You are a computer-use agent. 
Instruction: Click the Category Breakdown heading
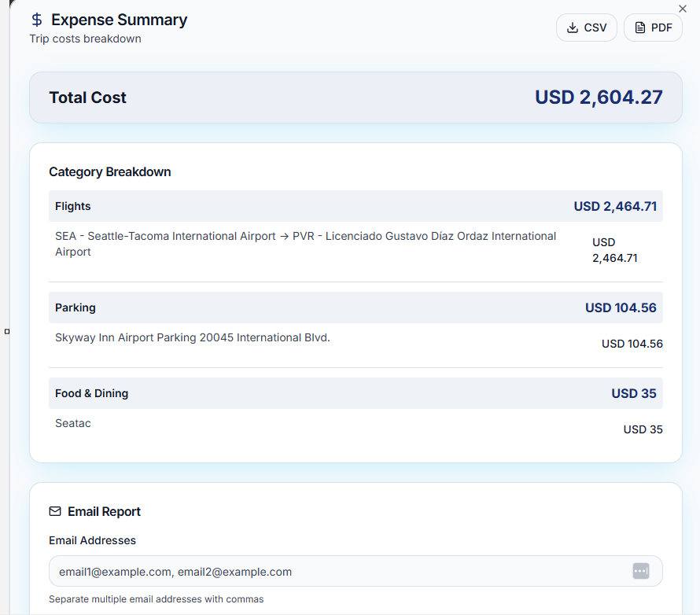coord(110,171)
